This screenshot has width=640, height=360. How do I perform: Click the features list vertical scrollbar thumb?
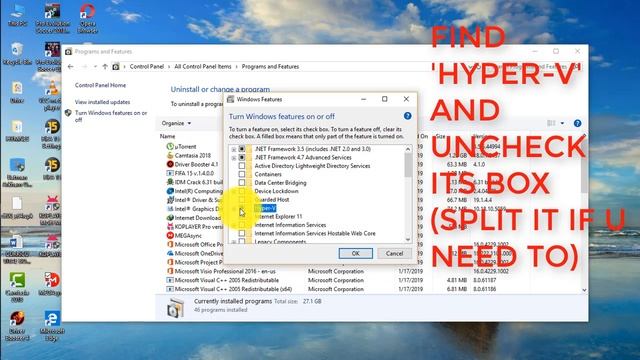(x=408, y=165)
